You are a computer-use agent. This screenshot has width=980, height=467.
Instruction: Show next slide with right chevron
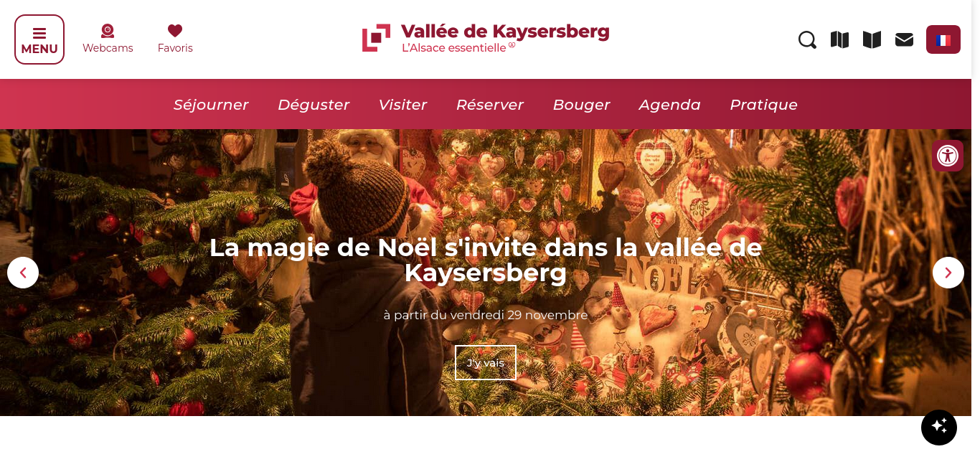click(948, 273)
